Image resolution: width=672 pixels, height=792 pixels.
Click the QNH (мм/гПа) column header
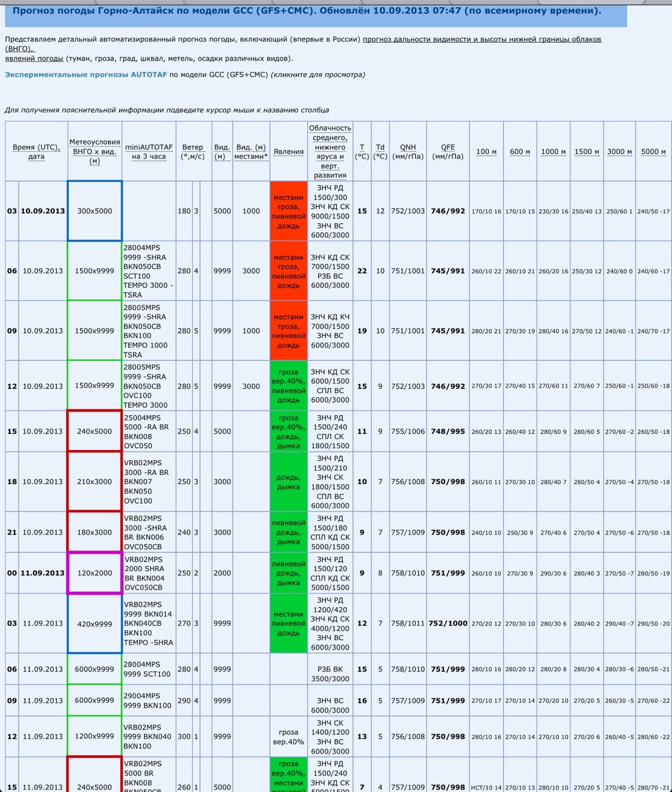point(408,152)
